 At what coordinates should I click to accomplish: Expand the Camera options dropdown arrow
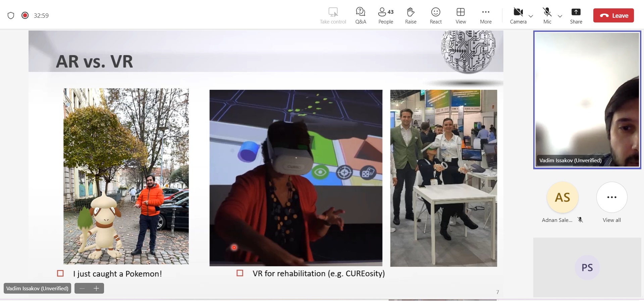pyautogui.click(x=531, y=16)
